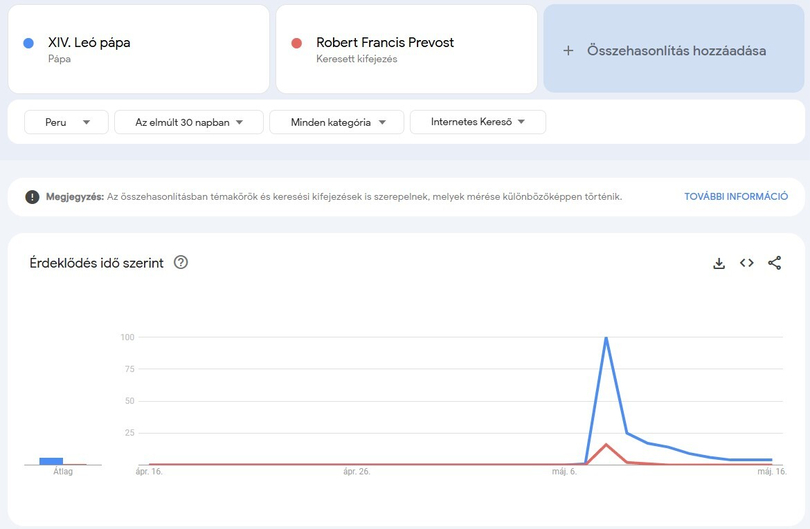This screenshot has height=529, width=810.
Task: Click the red dot of Robert Francis Prevost
Action: (x=297, y=43)
